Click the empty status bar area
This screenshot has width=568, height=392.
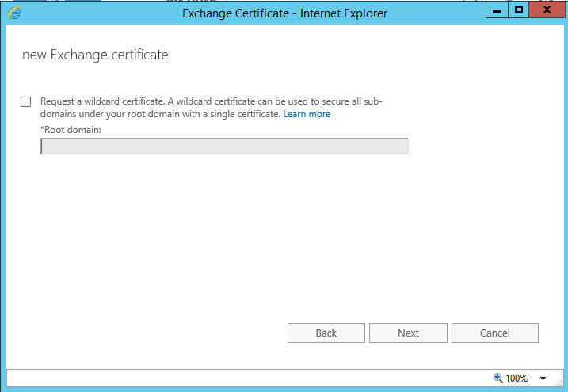[x=238, y=379]
